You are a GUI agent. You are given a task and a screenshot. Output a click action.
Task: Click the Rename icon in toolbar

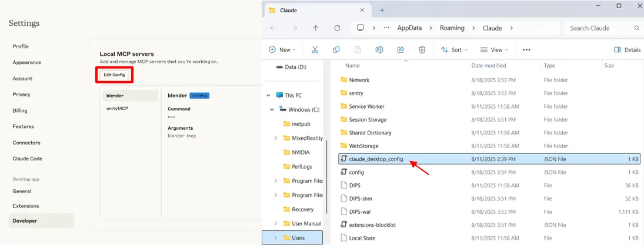[x=379, y=50]
